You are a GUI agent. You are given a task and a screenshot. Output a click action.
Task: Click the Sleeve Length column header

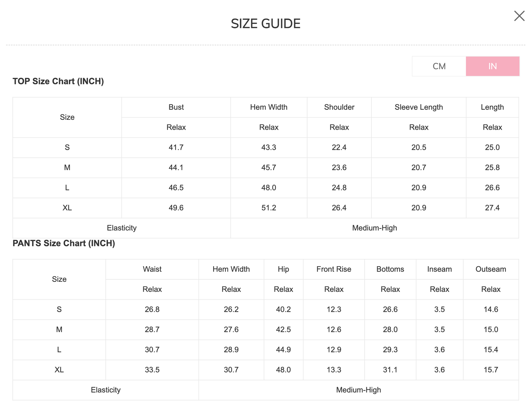pyautogui.click(x=419, y=107)
